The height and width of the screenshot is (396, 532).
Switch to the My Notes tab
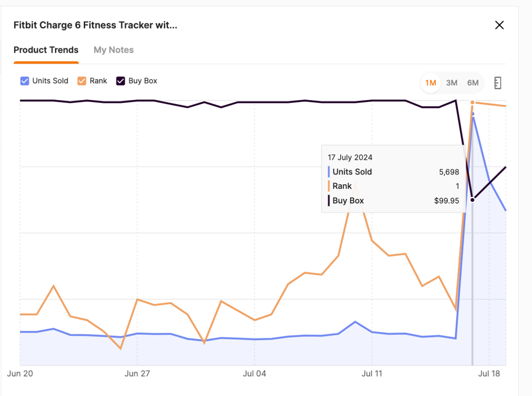[114, 50]
